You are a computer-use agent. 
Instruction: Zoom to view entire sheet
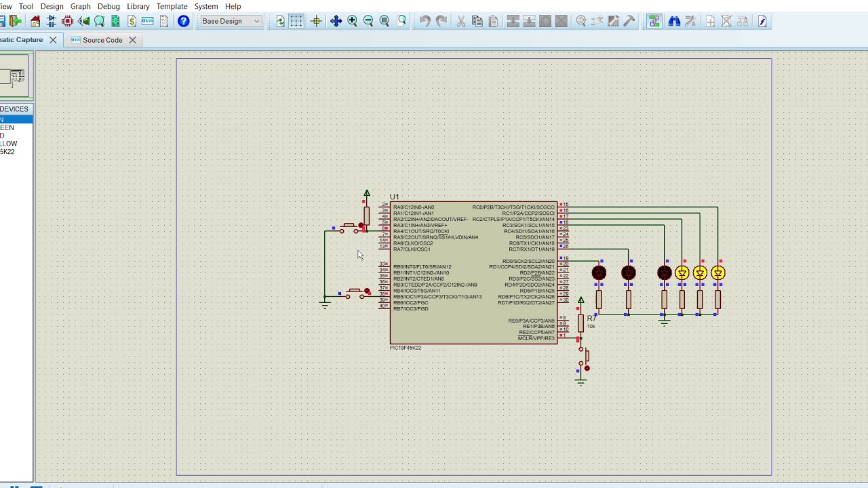click(384, 21)
